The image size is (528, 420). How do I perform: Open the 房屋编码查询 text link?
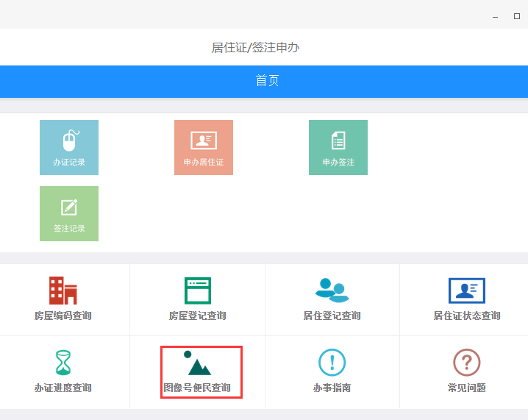[x=63, y=316]
